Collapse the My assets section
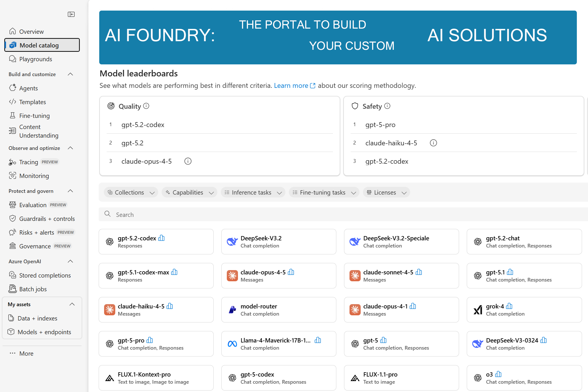The width and height of the screenshot is (588, 392). point(72,304)
